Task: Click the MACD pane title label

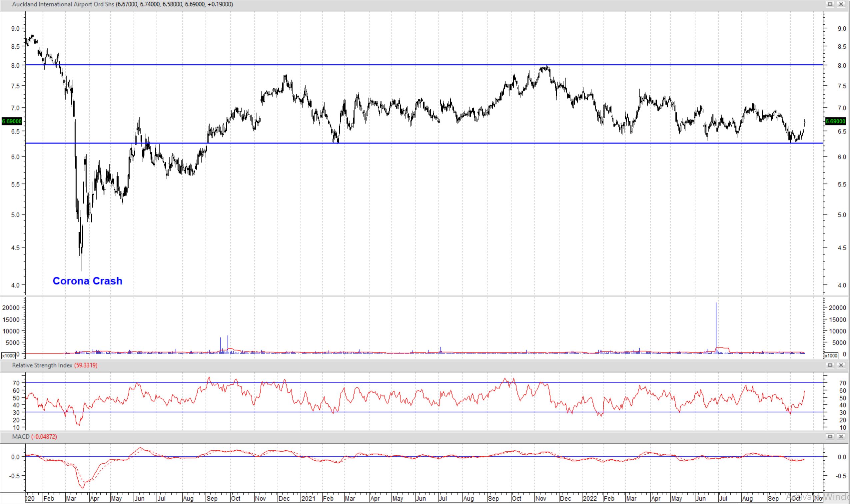Action: click(21, 437)
